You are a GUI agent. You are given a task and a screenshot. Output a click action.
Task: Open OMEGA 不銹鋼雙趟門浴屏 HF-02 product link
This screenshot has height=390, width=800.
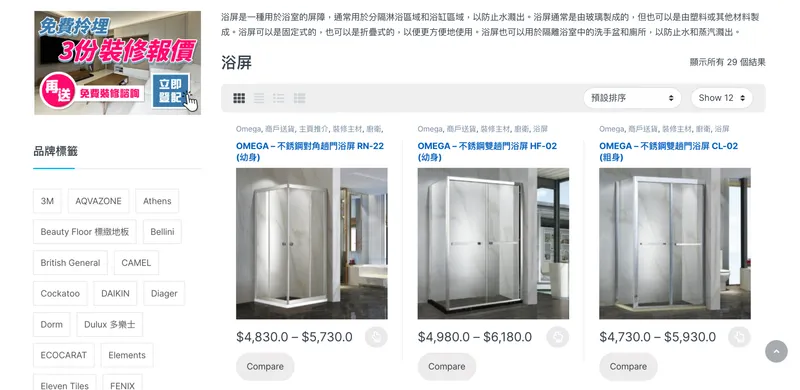click(x=487, y=152)
